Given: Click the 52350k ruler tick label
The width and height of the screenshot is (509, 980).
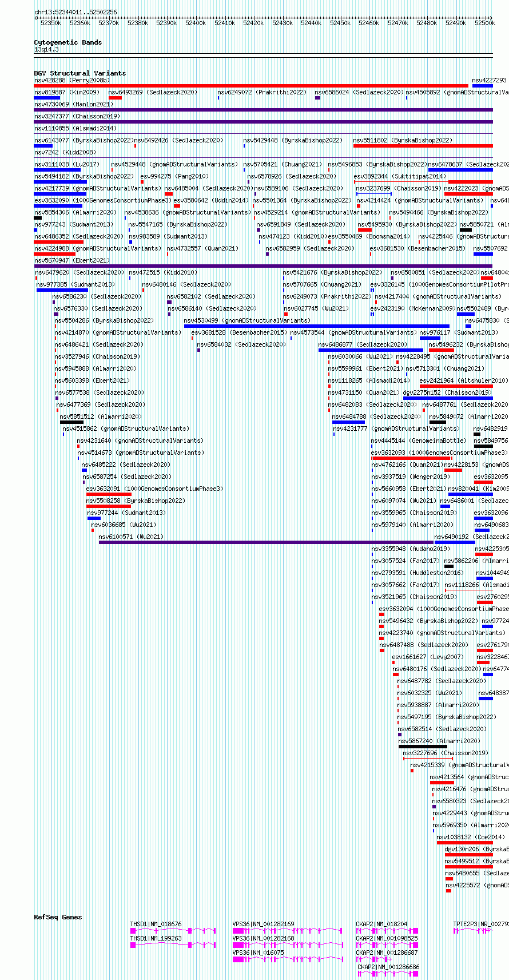Looking at the screenshot, I should point(51,23).
